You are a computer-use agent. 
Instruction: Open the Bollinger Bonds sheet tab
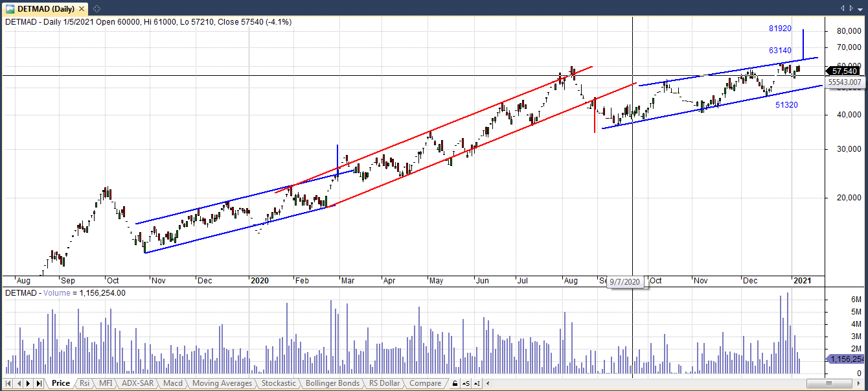click(x=332, y=383)
